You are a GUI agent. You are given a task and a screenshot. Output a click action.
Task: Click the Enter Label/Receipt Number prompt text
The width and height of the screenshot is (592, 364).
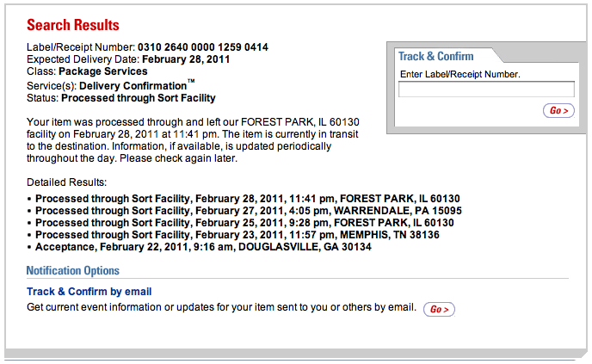[460, 74]
